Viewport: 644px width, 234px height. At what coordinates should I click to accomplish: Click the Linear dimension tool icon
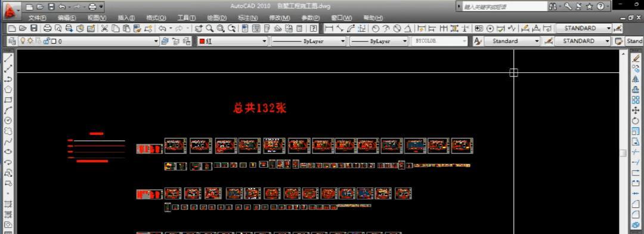pos(329,29)
